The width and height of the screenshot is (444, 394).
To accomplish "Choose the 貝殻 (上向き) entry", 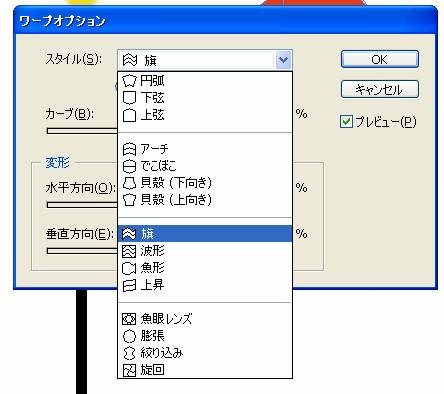I will click(205, 200).
